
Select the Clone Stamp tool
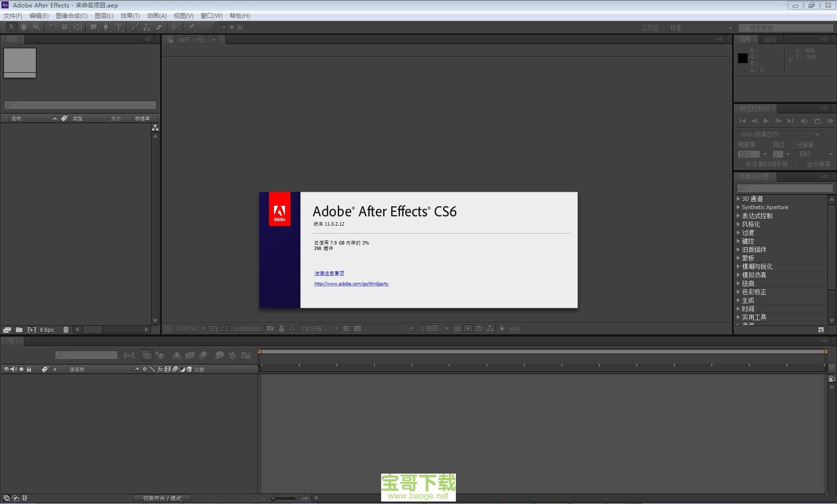pos(146,27)
